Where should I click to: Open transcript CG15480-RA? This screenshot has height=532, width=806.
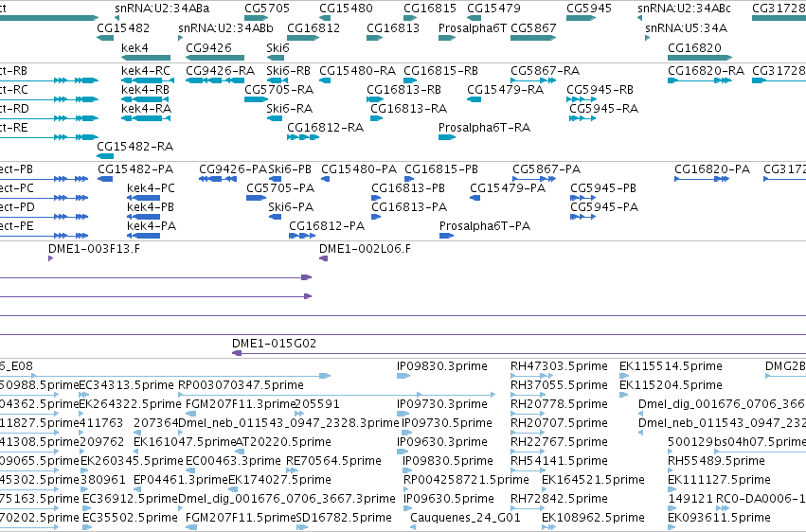pyautogui.click(x=357, y=70)
